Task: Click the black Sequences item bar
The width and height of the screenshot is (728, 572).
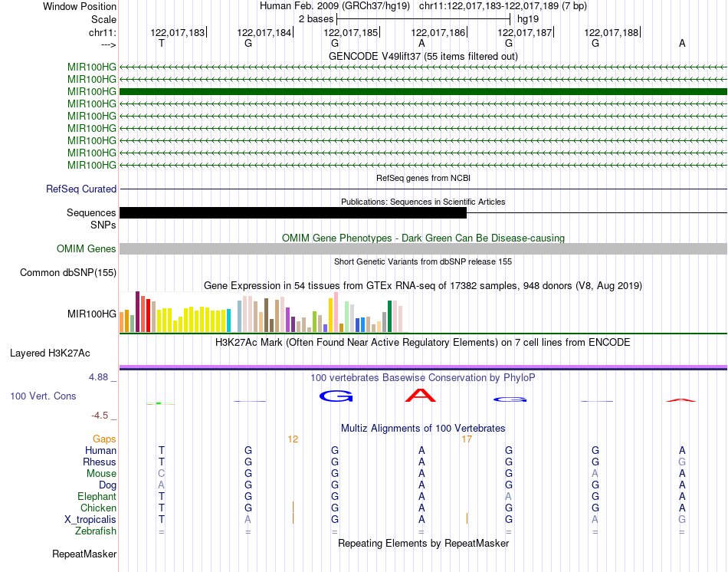Action: pos(293,213)
